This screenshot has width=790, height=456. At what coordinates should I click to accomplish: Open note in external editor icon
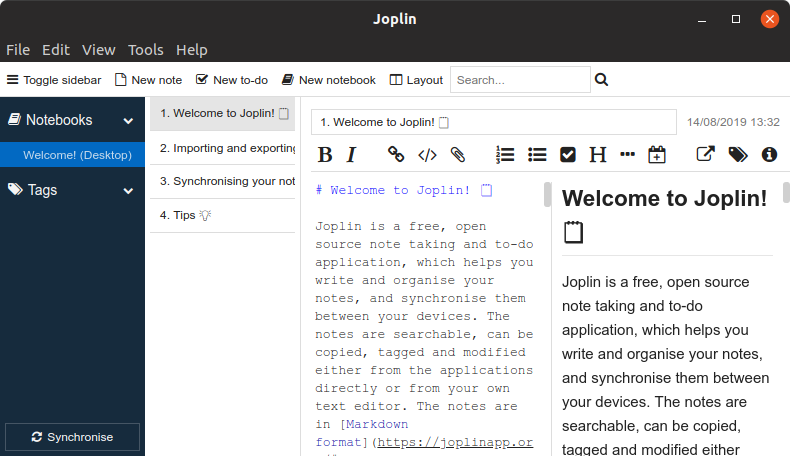click(705, 154)
